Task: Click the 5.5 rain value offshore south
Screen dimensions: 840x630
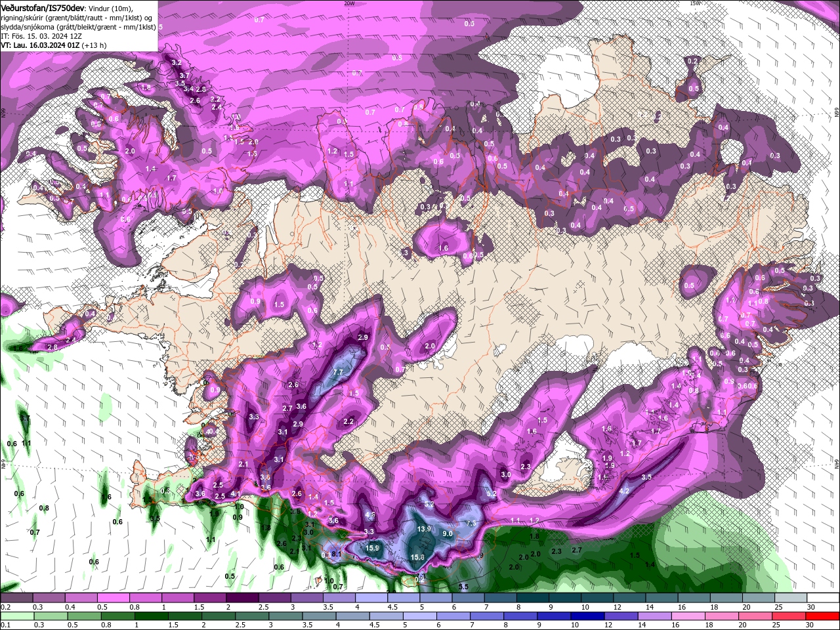Action: tap(463, 587)
